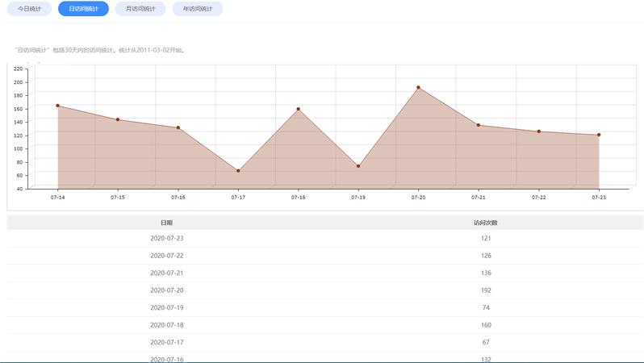Select the 07-21 data point on chart
Screen dimensions: 644x363
coord(479,125)
